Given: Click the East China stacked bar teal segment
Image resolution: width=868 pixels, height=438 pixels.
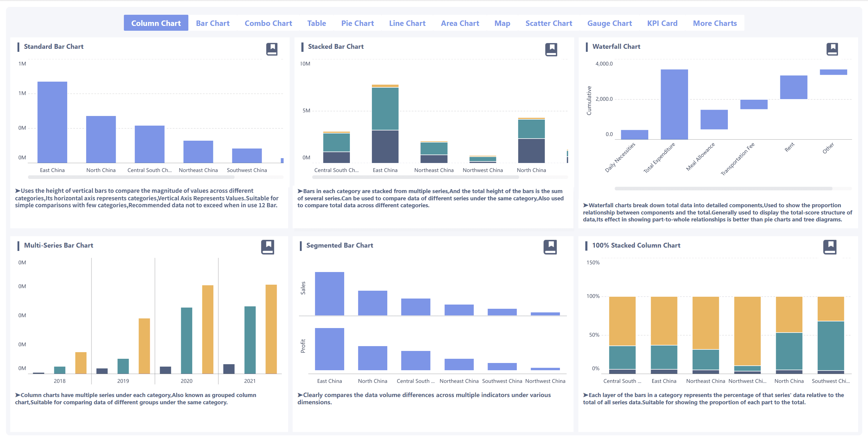Looking at the screenshot, I should 385,108.
